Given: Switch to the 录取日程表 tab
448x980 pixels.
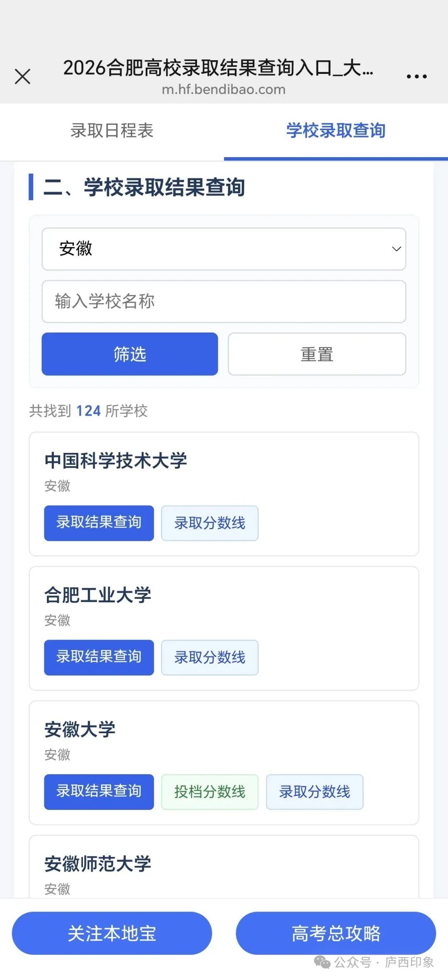Looking at the screenshot, I should tap(112, 131).
